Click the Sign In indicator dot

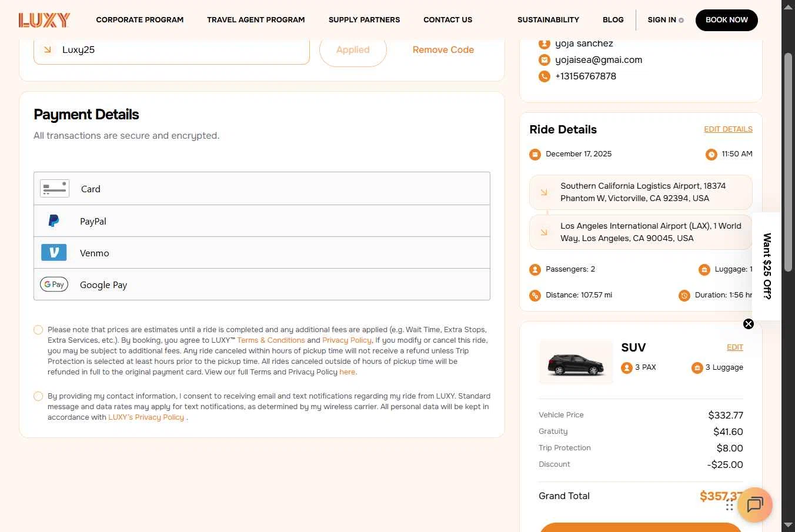coord(682,20)
